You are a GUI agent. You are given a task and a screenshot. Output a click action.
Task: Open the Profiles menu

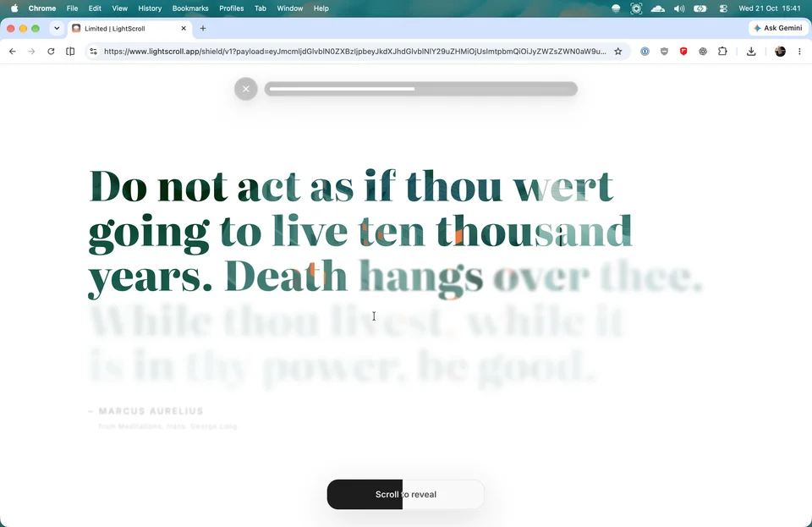click(232, 8)
